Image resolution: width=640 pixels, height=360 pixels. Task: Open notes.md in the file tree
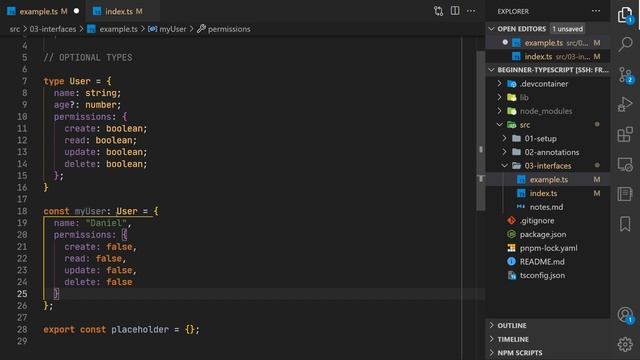(548, 207)
